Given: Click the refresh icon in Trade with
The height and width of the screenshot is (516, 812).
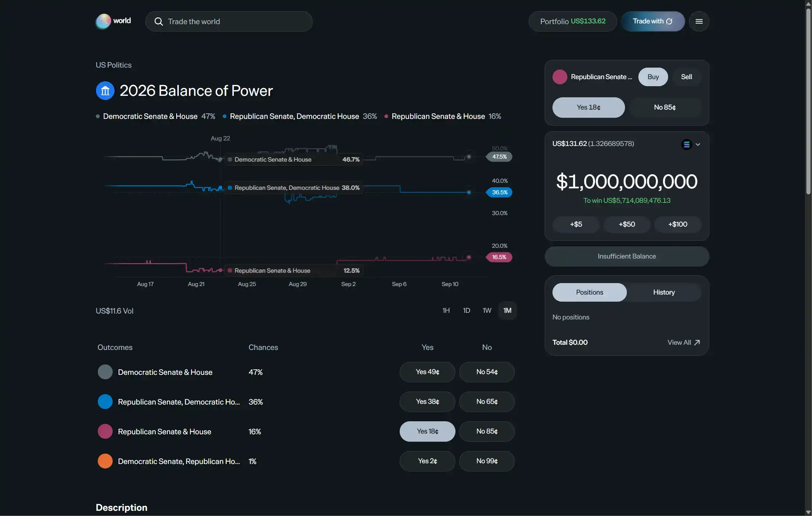Looking at the screenshot, I should point(669,21).
